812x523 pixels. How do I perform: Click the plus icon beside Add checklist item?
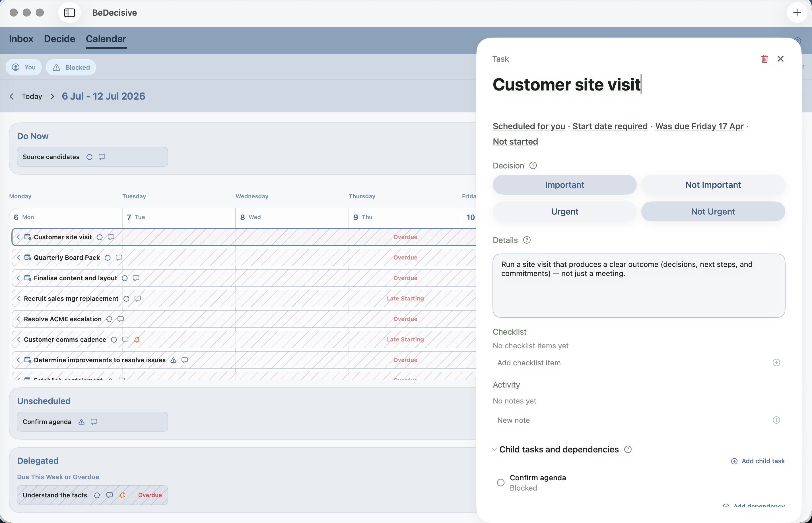[x=776, y=362]
